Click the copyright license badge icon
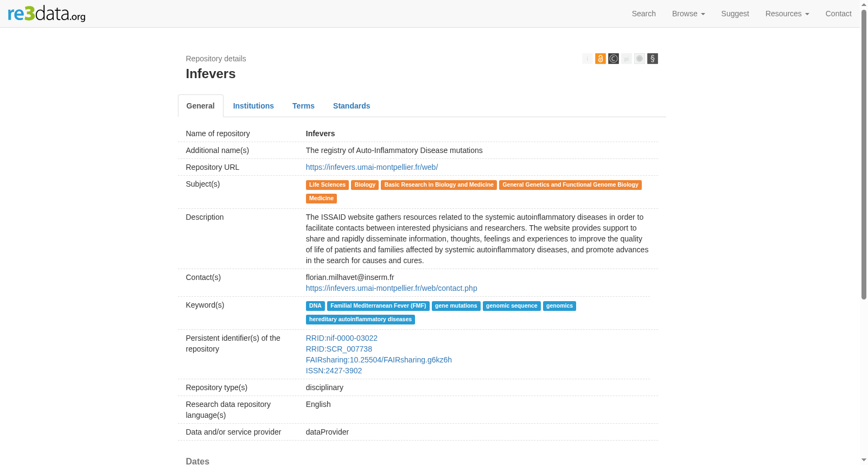Viewport: 868px width, 465px height. pyautogui.click(x=614, y=59)
